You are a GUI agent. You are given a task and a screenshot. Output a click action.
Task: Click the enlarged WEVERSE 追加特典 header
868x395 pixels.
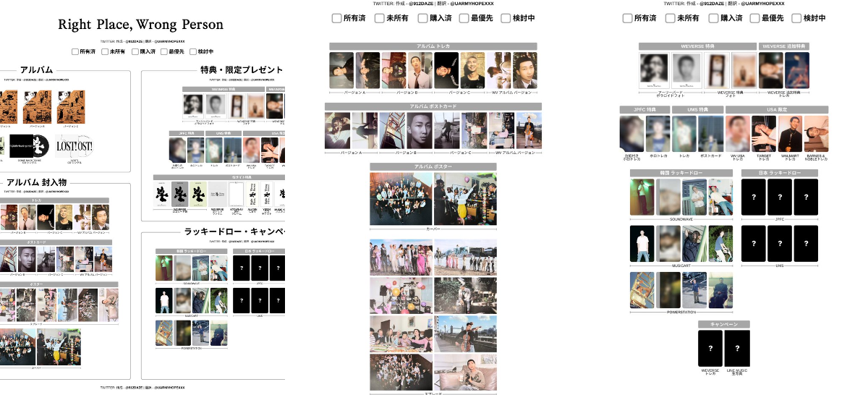[784, 46]
